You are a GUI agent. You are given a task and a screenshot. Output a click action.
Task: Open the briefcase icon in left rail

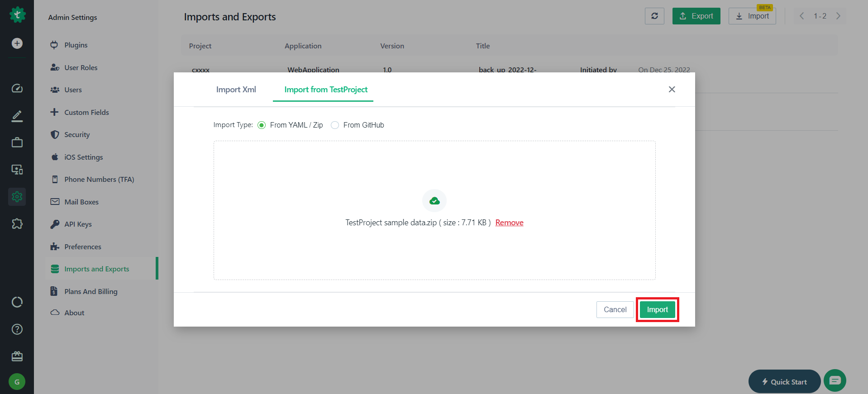[x=17, y=142]
